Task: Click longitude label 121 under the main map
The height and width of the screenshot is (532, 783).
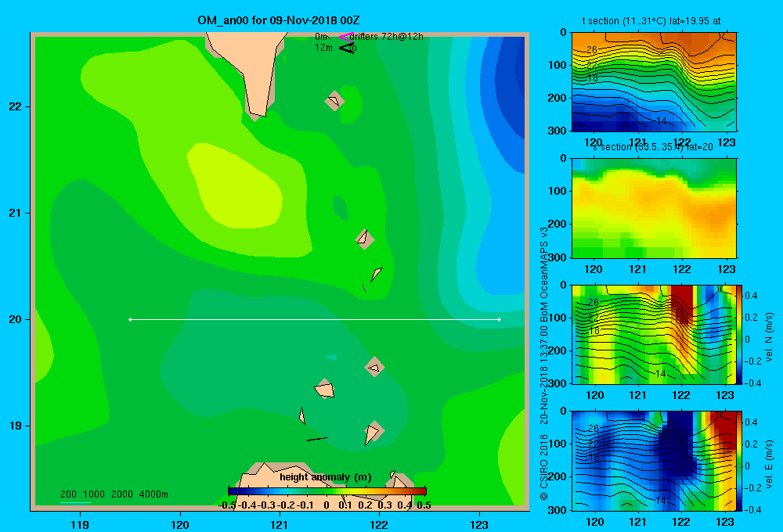Action: [280, 524]
